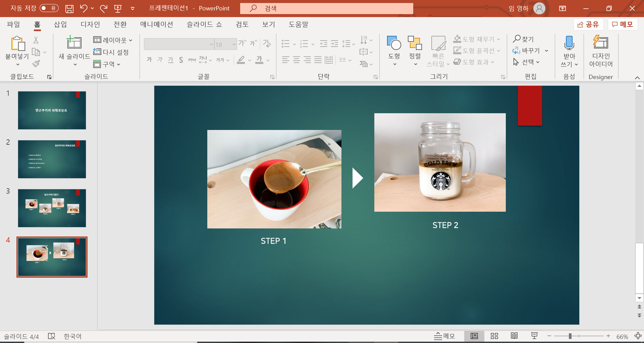
Task: Click the Arrange (정렬) icon
Action: pos(415,43)
